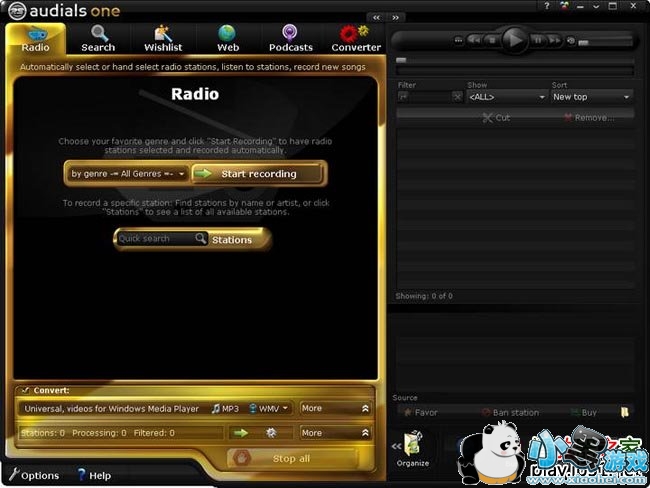Click the player Pause button
This screenshot has width=650, height=488.
tap(538, 40)
